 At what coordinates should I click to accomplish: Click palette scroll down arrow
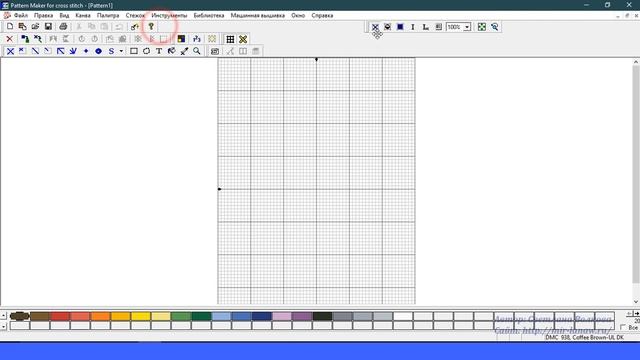point(3,326)
